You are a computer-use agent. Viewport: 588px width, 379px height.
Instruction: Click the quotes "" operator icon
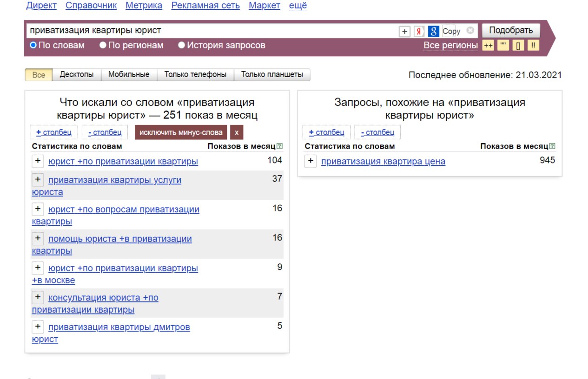[x=503, y=46]
